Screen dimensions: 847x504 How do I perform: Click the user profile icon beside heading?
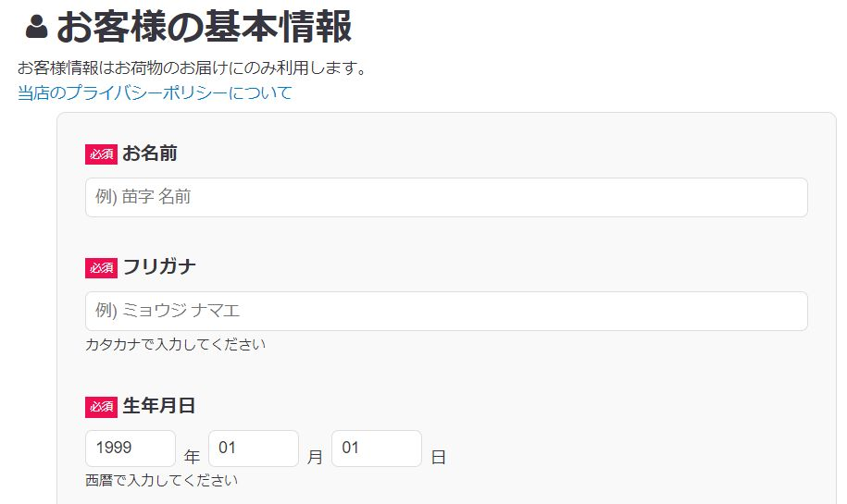point(36,27)
